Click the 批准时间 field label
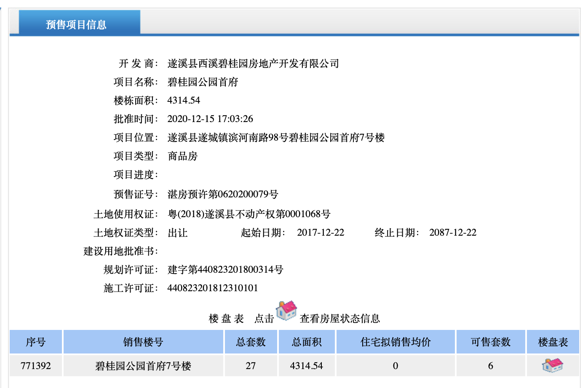The width and height of the screenshot is (588, 388). 136,119
